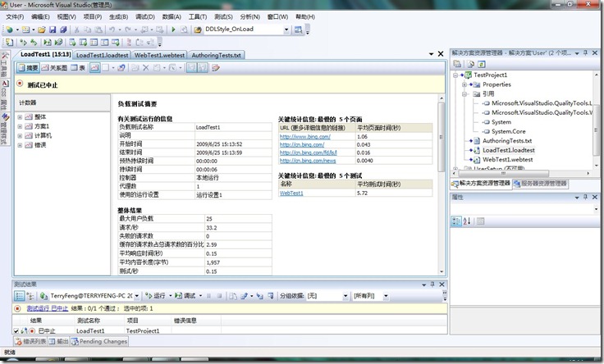Open the DDLStyle_OnLoad dropdown
This screenshot has width=604, height=364.
tap(286, 30)
